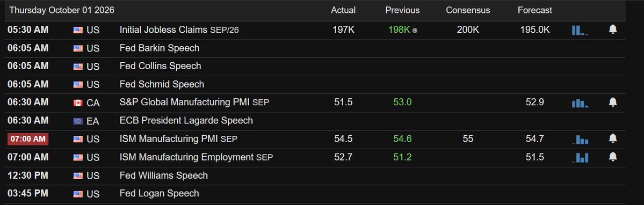This screenshot has width=644, height=205.
Task: Open Initial Jobless Claims mini chart icon
Action: point(580,30)
